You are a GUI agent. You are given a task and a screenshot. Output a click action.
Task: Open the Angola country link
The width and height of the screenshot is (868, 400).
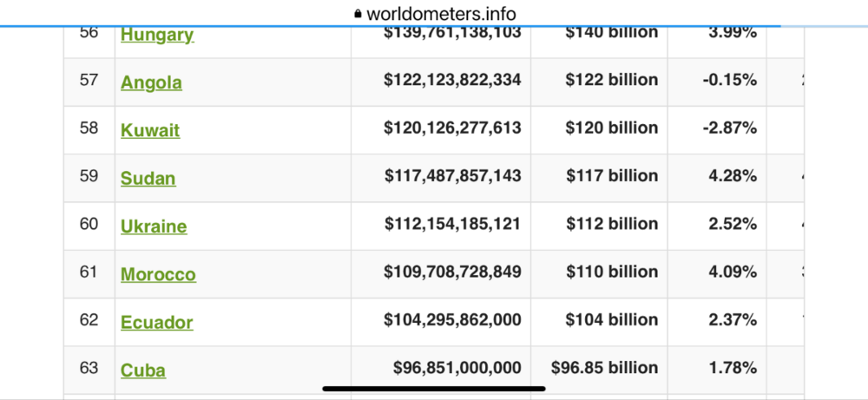coord(151,82)
